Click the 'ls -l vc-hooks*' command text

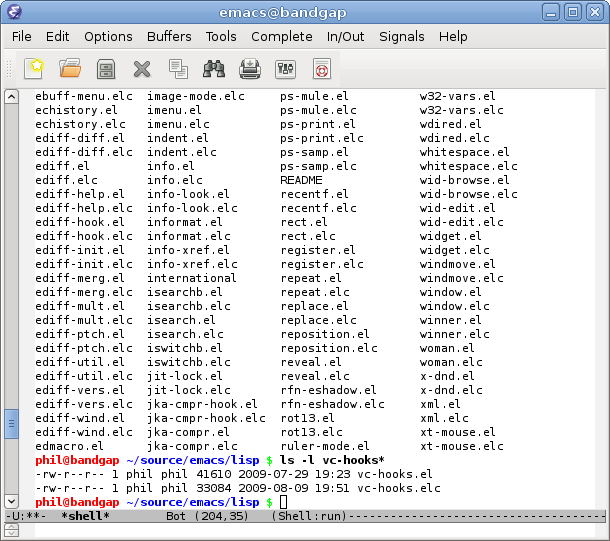[x=332, y=460]
